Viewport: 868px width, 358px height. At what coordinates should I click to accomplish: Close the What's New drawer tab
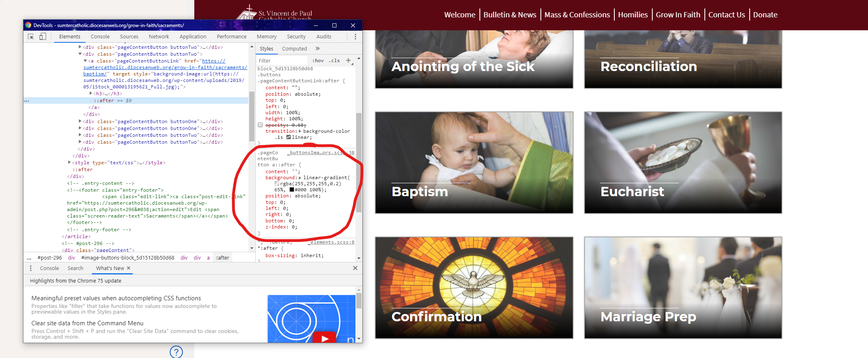point(129,268)
